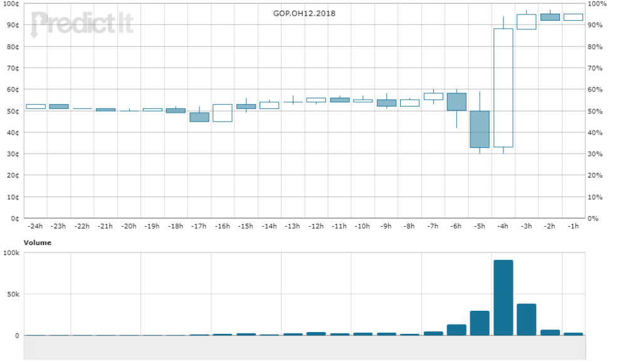This screenshot has height=364, width=627.
Task: Select the filled candlestick at -5h
Action: coord(480,129)
